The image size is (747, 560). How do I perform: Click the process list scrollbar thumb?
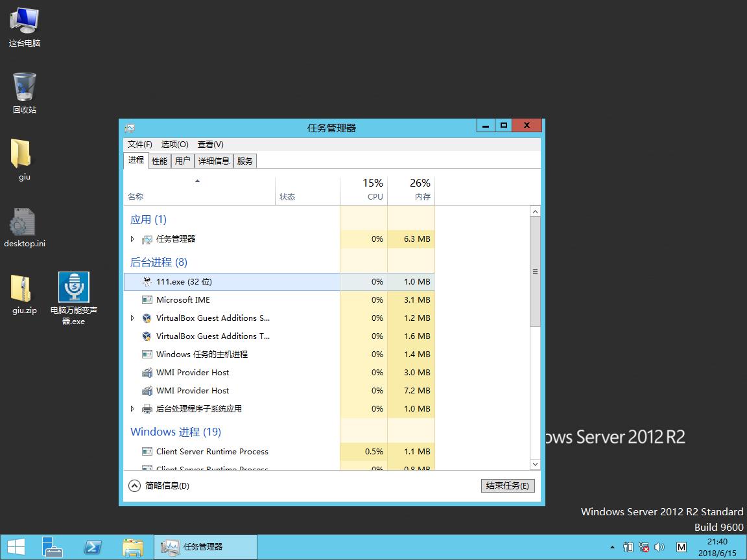click(535, 272)
